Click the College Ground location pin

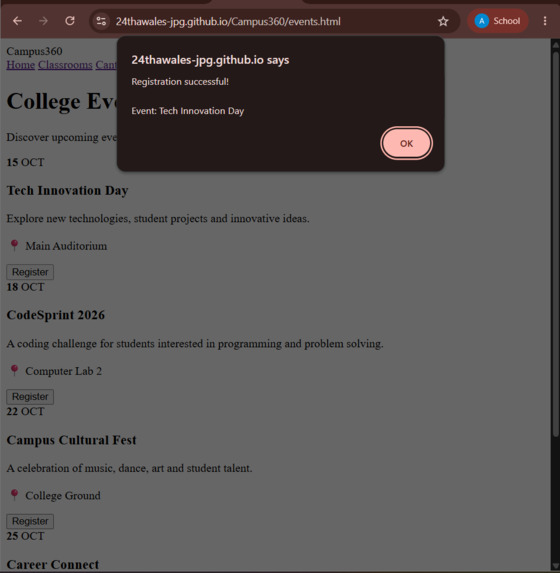coord(14,495)
